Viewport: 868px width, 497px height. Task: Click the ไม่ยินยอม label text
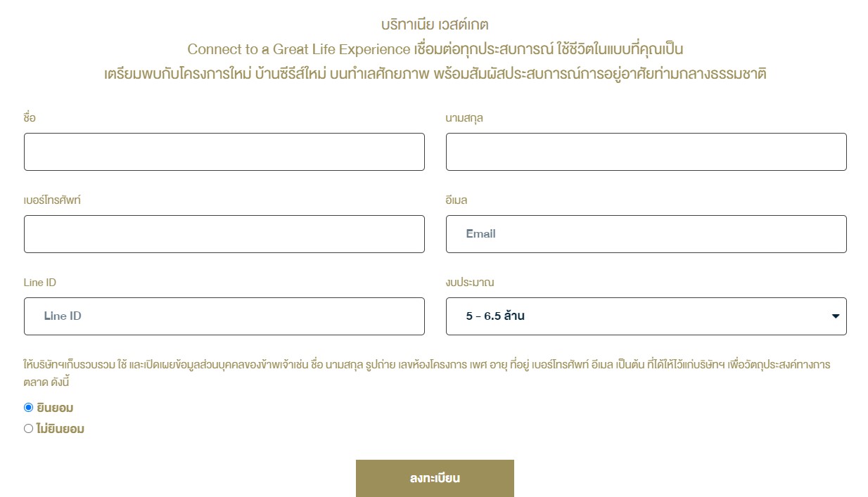point(60,429)
